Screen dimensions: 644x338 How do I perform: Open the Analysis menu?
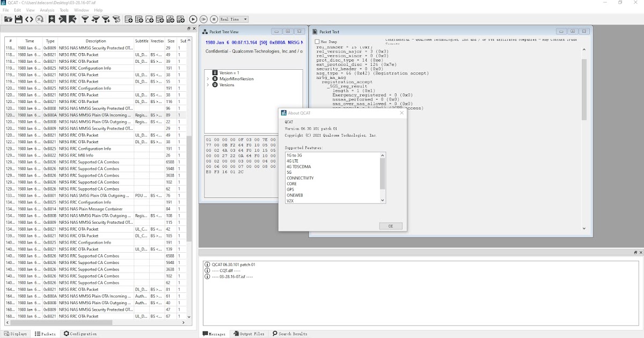[47, 10]
